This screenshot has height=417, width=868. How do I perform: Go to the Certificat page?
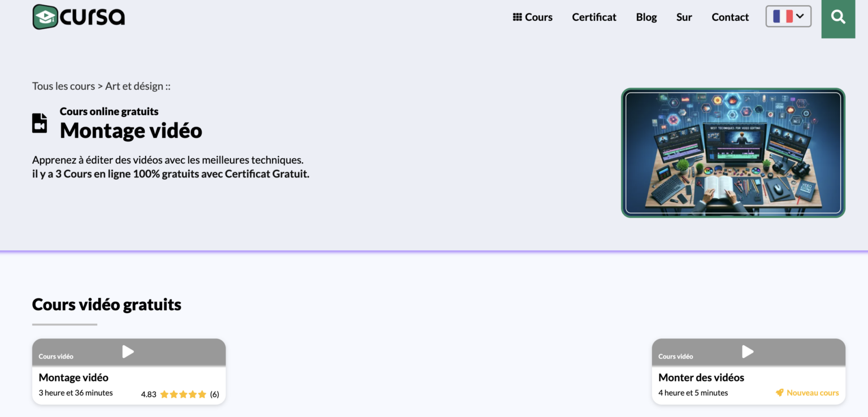(x=594, y=17)
